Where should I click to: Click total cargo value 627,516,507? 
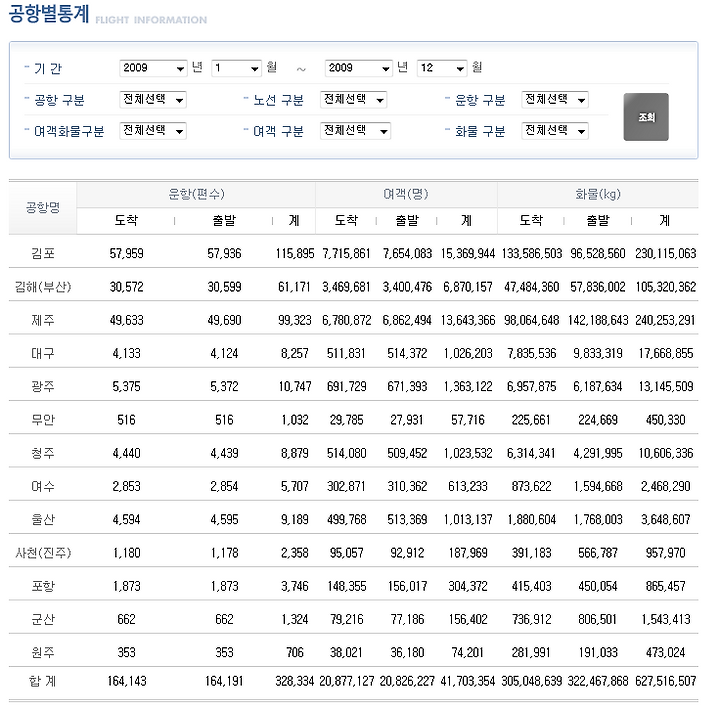click(665, 682)
